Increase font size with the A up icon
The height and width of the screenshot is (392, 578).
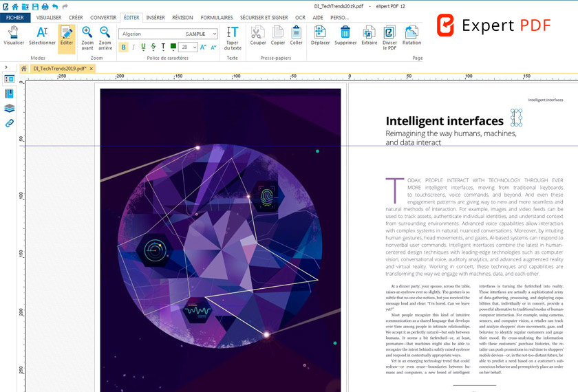coord(204,47)
